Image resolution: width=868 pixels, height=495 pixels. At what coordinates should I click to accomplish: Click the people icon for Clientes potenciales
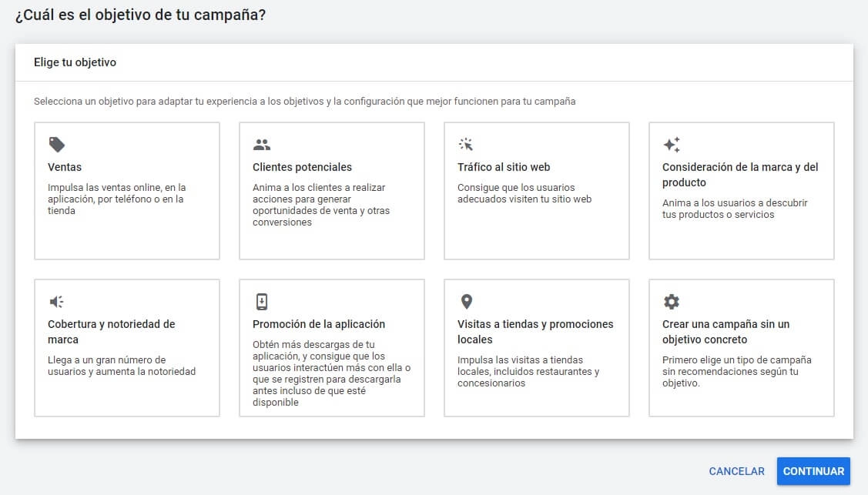click(x=262, y=145)
